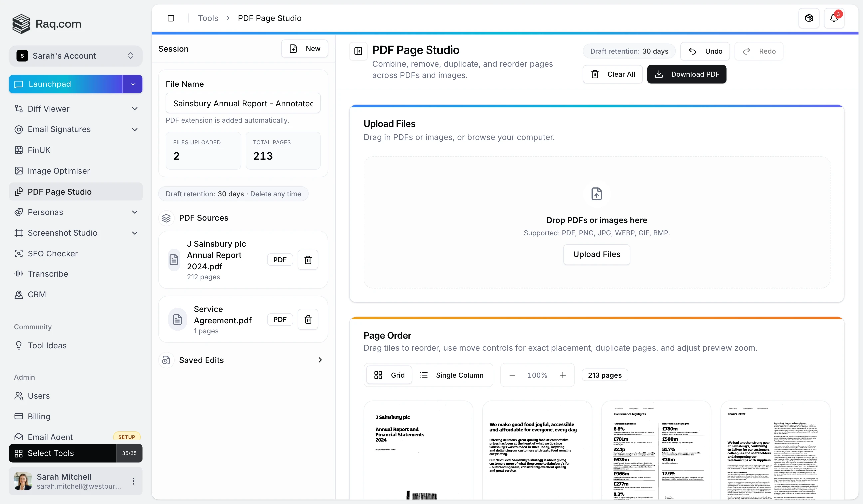863x504 pixels.
Task: Click the File Name input field
Action: coord(242,103)
